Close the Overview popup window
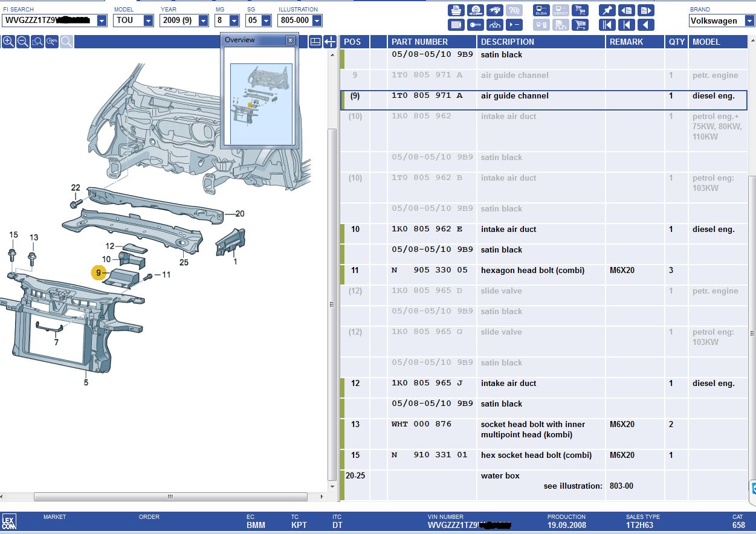Screen dimensions: 756x534 point(290,40)
